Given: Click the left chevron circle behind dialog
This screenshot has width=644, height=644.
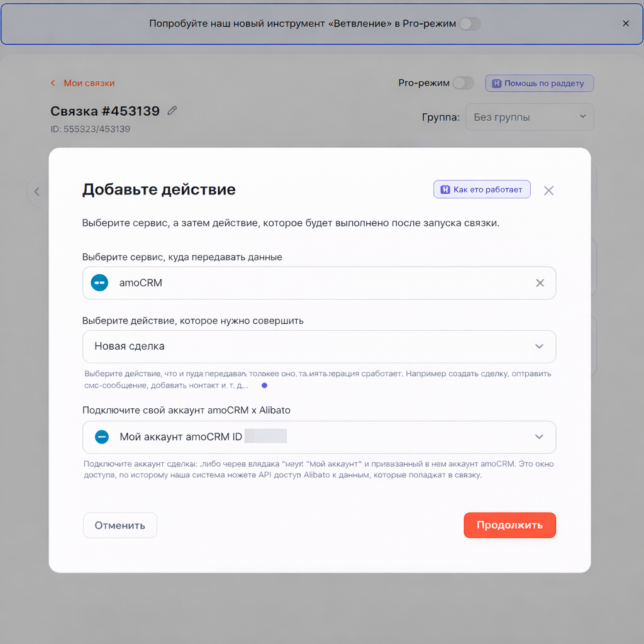Looking at the screenshot, I should coord(37,191).
